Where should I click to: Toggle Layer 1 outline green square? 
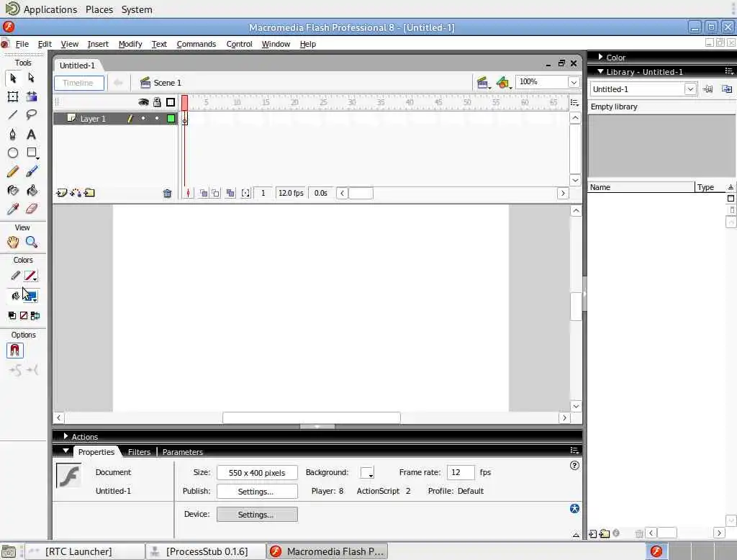171,119
